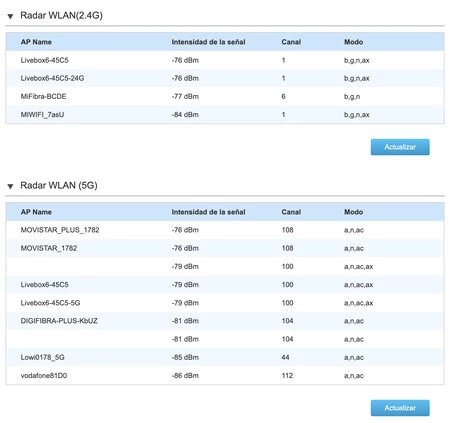Screen dimensions: 450x423
Task: Collapse the Radar WLAN(2.4G) section triangle
Action: tap(10, 16)
